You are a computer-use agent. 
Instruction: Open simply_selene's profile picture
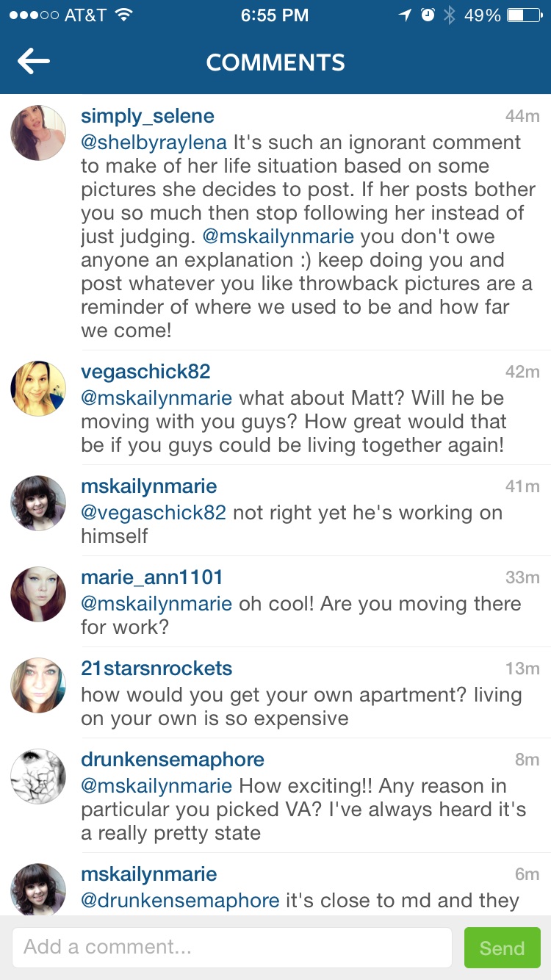(x=38, y=133)
